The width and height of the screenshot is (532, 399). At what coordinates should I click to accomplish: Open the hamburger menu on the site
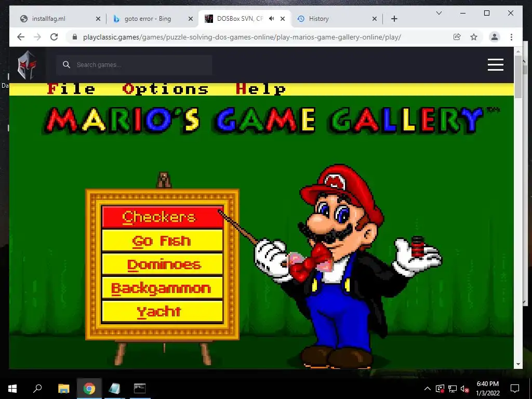pyautogui.click(x=495, y=64)
